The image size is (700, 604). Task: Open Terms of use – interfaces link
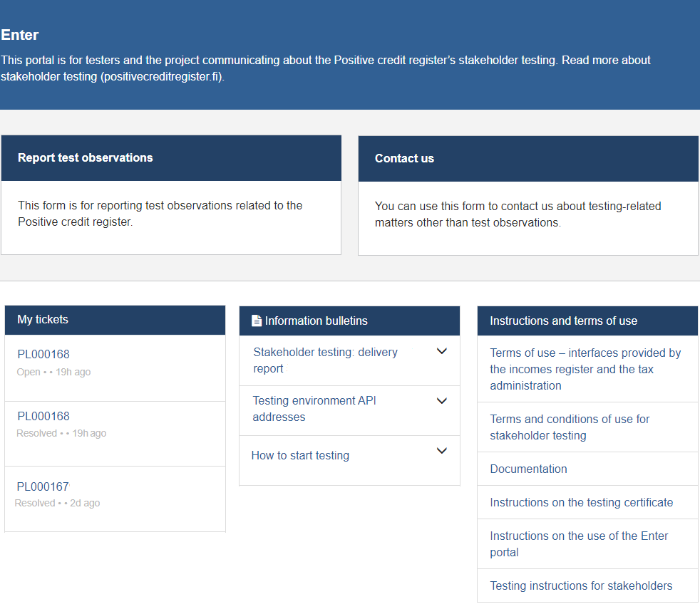point(585,369)
